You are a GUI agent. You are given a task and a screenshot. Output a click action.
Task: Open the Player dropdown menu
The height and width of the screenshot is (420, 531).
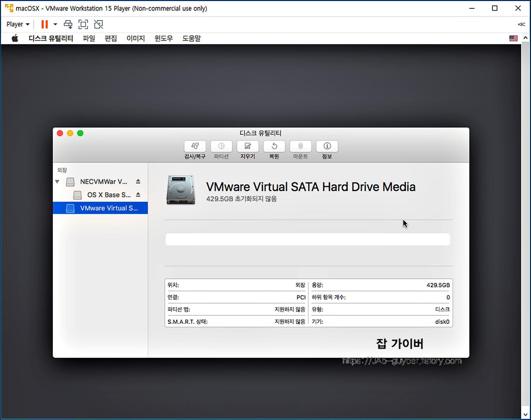click(x=18, y=24)
